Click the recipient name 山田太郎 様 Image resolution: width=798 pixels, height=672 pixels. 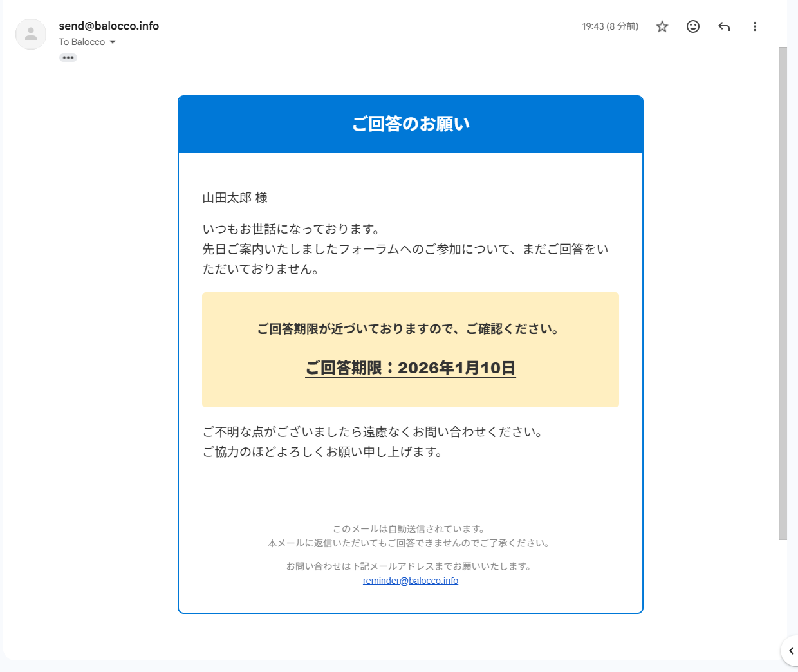pyautogui.click(x=235, y=198)
